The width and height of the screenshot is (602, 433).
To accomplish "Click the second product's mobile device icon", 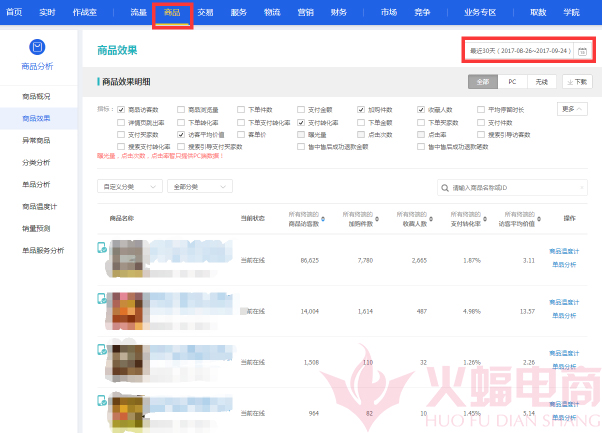I will [x=101, y=299].
